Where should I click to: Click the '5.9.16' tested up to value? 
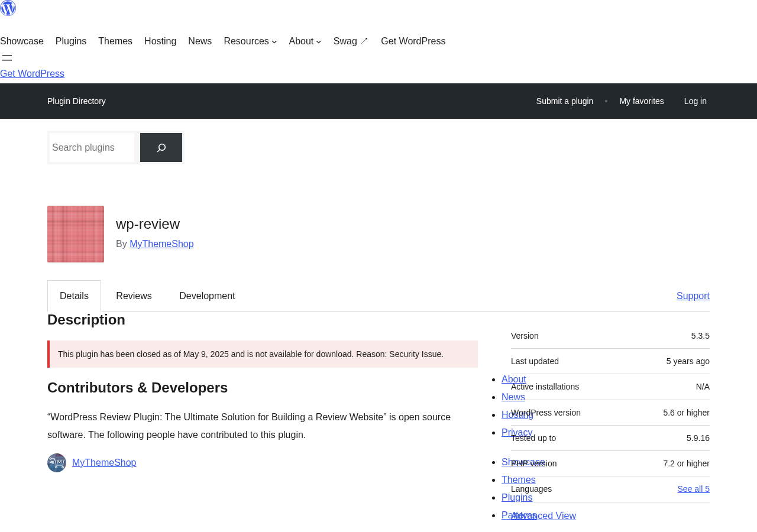(x=698, y=438)
